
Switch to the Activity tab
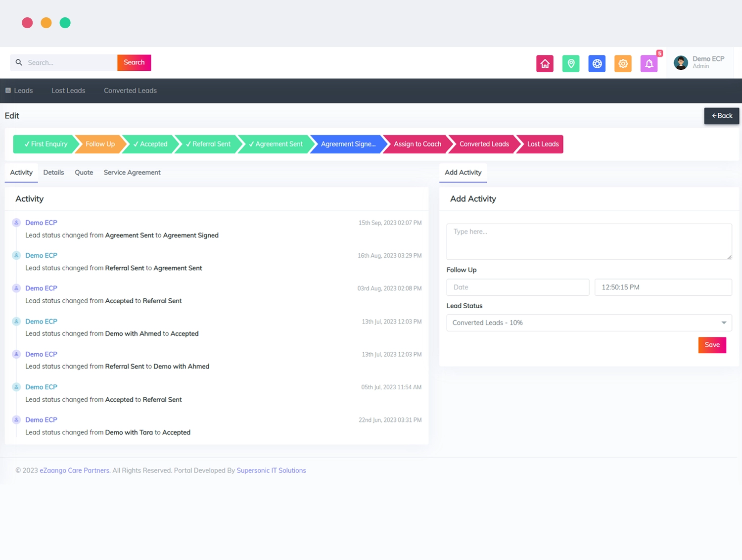21,173
